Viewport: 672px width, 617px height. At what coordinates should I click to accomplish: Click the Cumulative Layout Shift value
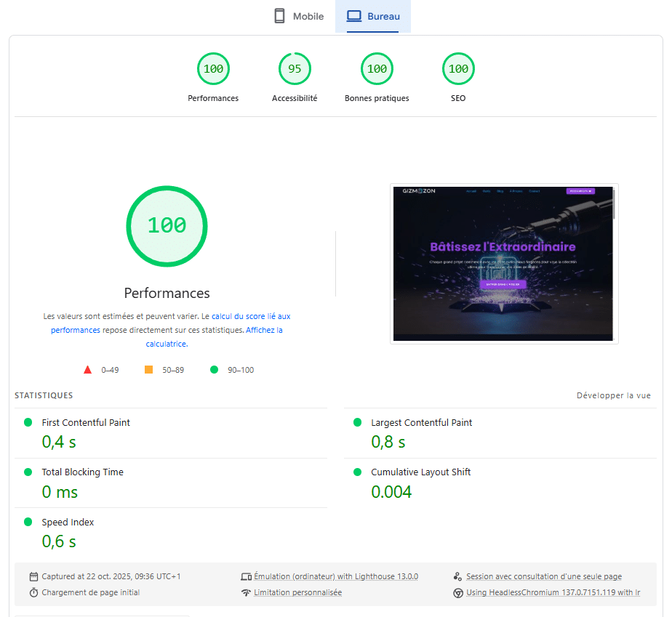pyautogui.click(x=391, y=492)
